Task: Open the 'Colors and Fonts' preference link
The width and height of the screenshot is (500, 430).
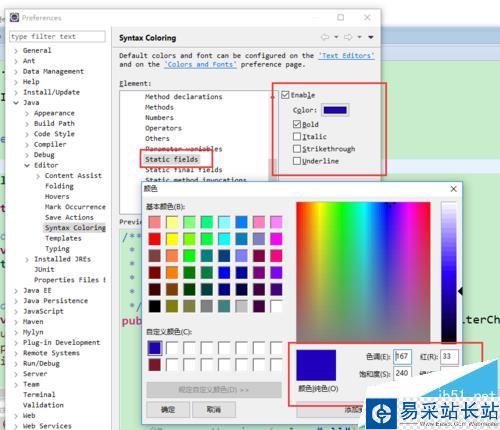Action: coord(200,64)
